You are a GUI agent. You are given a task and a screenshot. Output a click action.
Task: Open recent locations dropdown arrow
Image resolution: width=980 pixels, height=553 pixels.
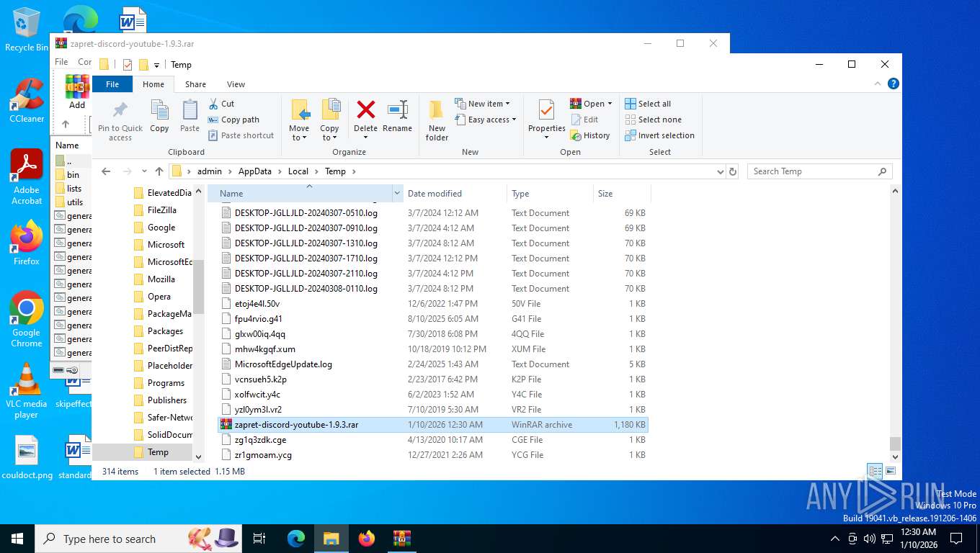(x=144, y=171)
